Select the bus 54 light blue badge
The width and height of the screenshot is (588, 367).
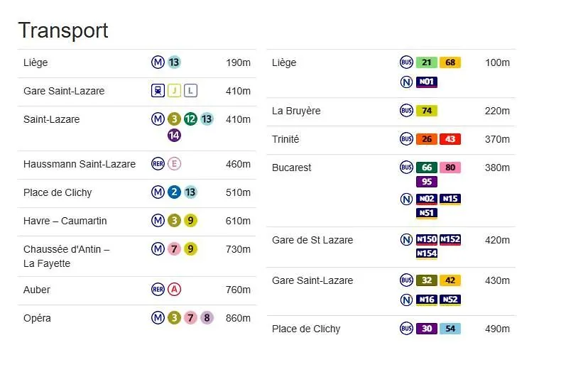(x=450, y=329)
